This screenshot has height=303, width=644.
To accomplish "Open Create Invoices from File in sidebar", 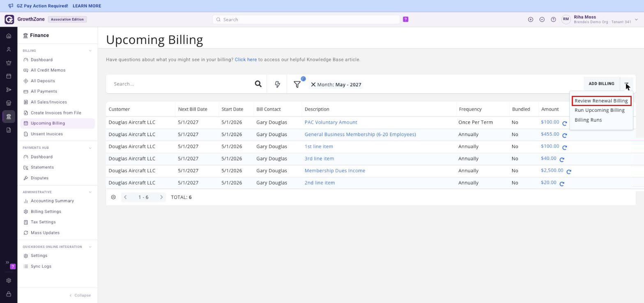I will (56, 113).
